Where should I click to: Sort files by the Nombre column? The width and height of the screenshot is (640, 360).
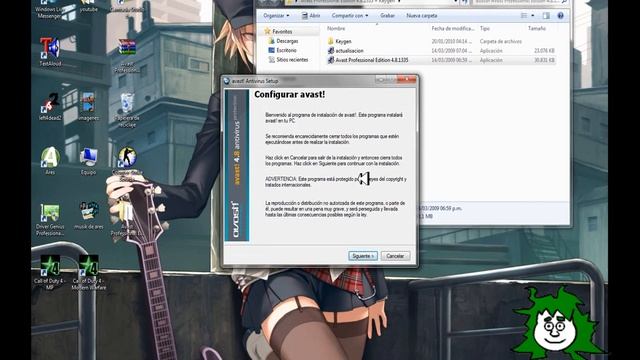point(336,29)
